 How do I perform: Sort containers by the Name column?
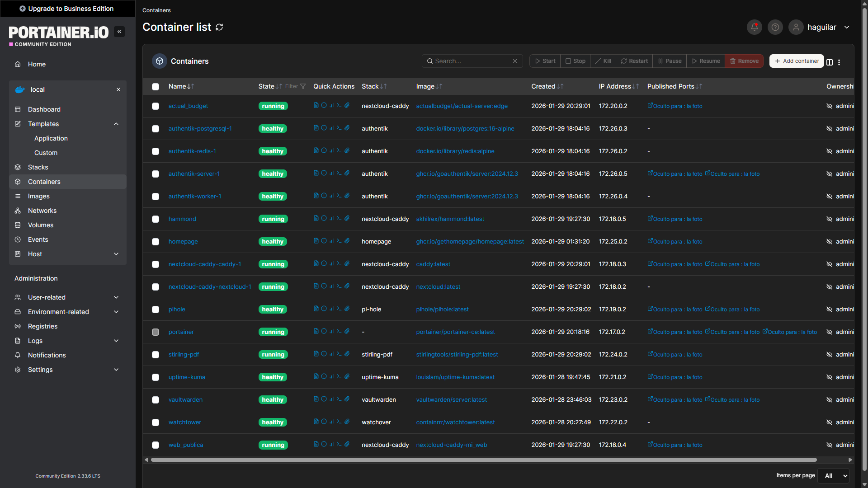pos(181,86)
